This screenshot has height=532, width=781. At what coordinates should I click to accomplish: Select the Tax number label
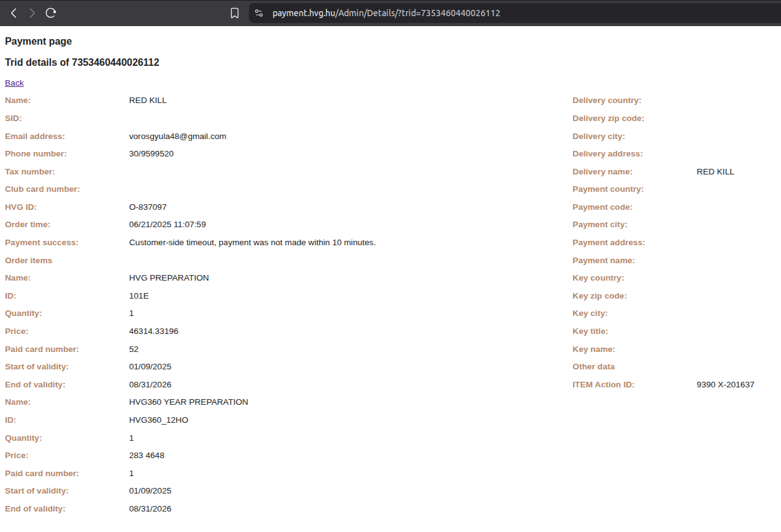(30, 172)
